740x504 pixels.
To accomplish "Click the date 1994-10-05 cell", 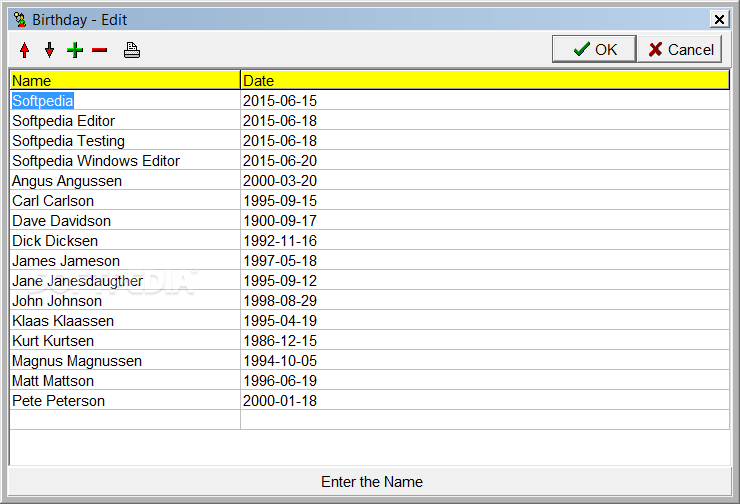I will point(485,361).
